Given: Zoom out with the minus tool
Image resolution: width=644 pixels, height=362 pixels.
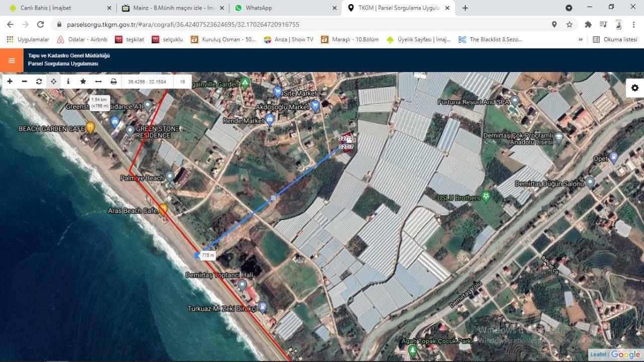Looking at the screenshot, I should [x=24, y=81].
